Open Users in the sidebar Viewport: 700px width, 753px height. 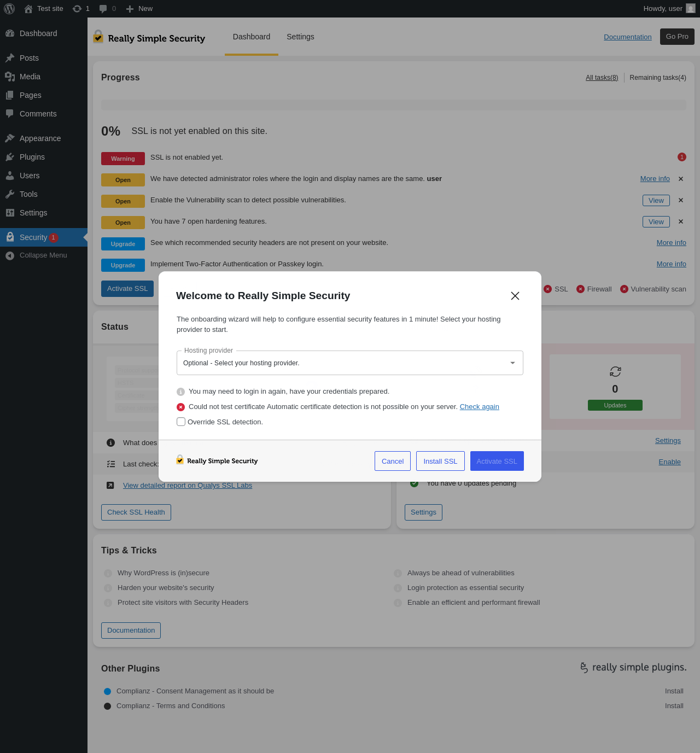coord(44,176)
